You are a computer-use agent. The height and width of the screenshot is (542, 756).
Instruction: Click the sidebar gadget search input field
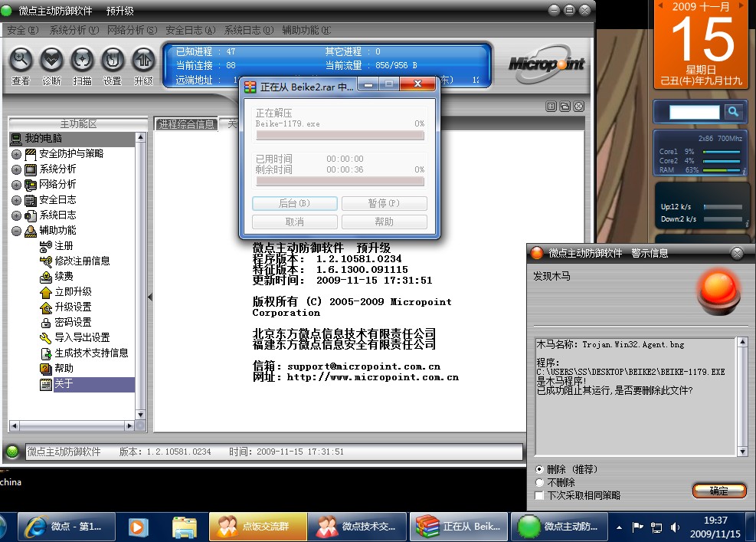coord(694,112)
